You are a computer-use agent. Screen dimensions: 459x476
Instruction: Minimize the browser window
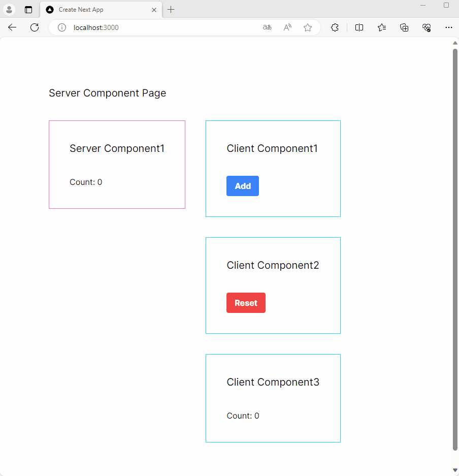[x=423, y=5]
